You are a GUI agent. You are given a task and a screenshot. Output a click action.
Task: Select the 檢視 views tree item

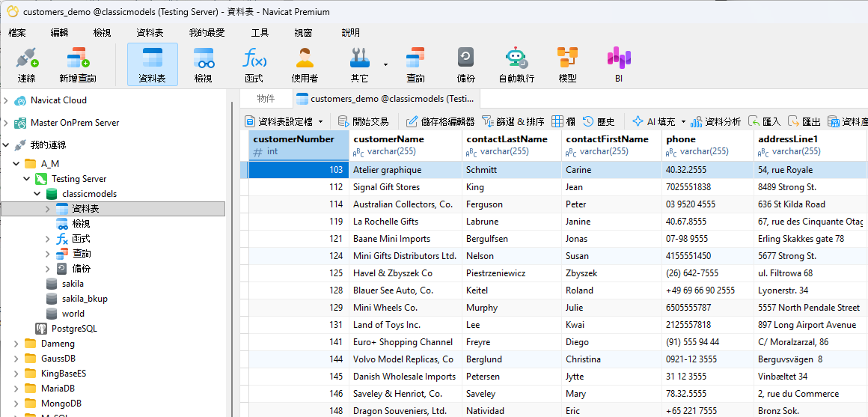pos(73,224)
